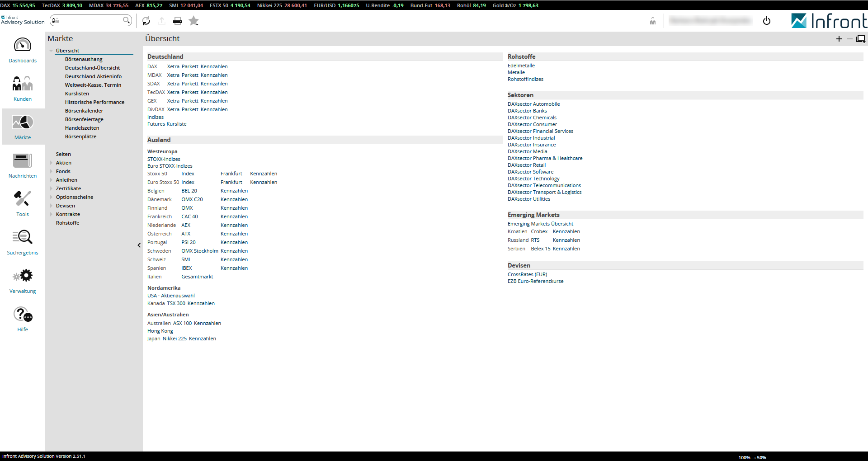Collapse the Übersicht tree node

point(52,51)
